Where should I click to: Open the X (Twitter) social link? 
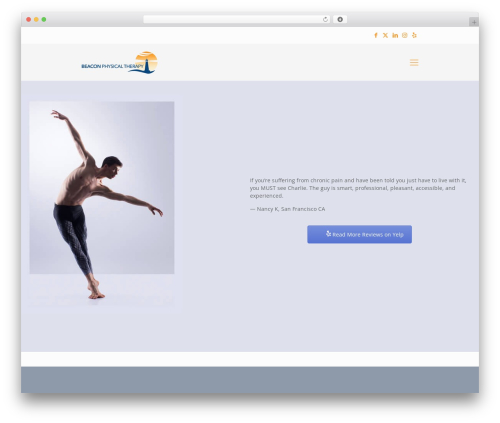385,35
